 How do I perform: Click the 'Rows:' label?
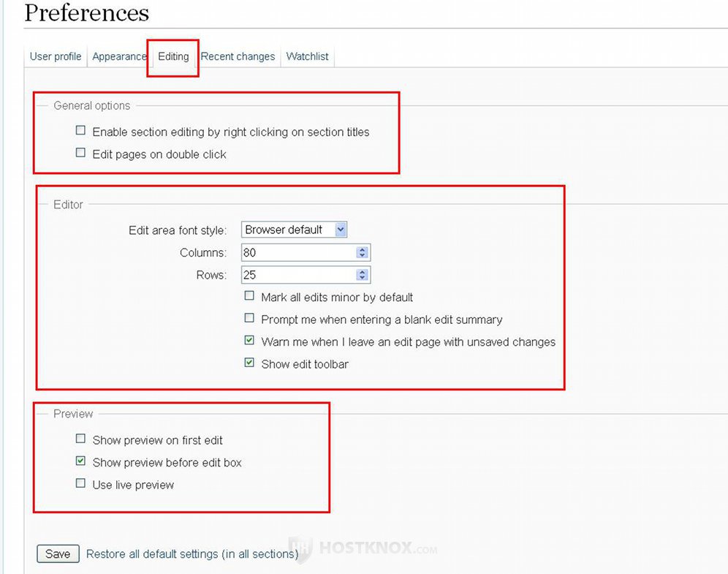[x=212, y=275]
